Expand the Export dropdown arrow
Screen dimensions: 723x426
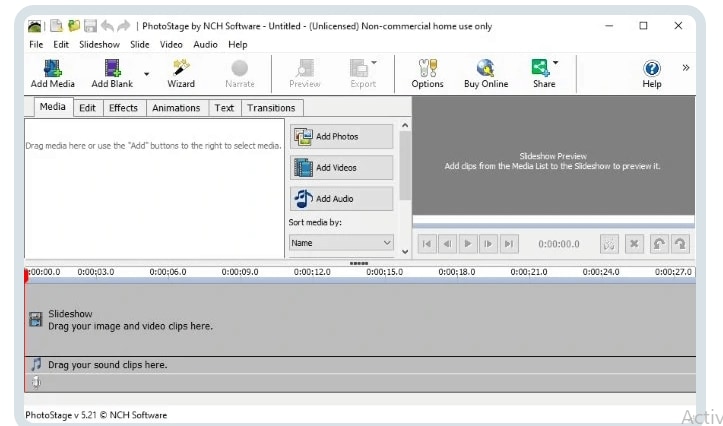click(x=374, y=62)
